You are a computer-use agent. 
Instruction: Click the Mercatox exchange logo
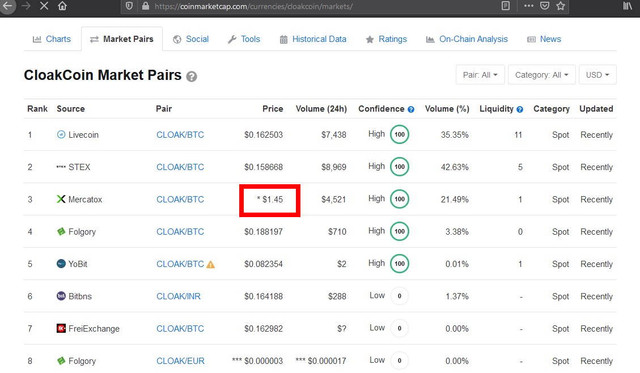click(61, 199)
